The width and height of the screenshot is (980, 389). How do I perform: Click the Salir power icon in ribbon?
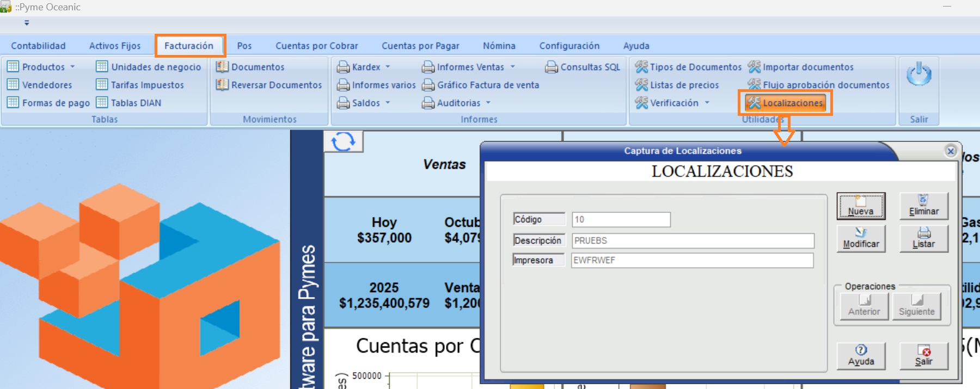point(918,74)
